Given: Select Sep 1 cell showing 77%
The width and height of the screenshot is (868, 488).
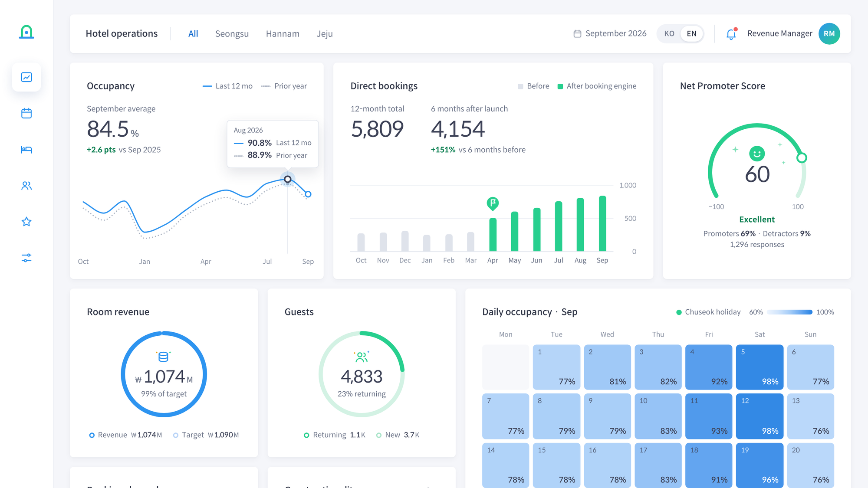Looking at the screenshot, I should tap(556, 367).
